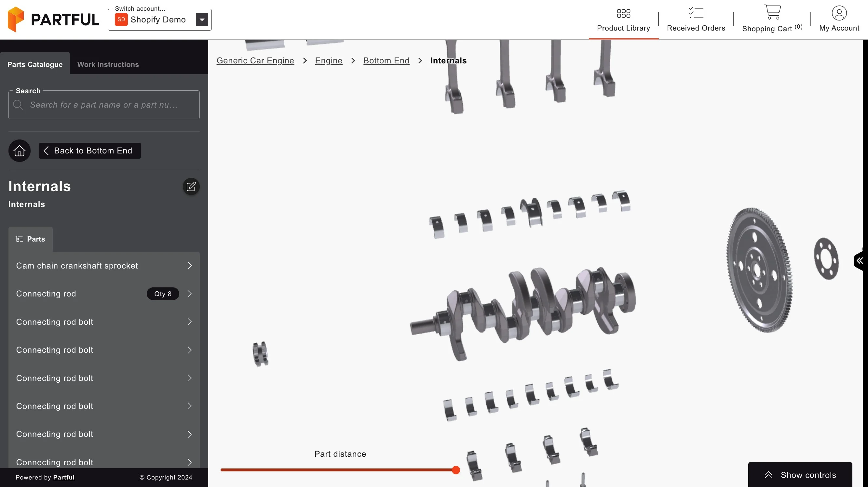Expand the Connecting rod row chevron
The image size is (868, 487).
click(x=190, y=294)
